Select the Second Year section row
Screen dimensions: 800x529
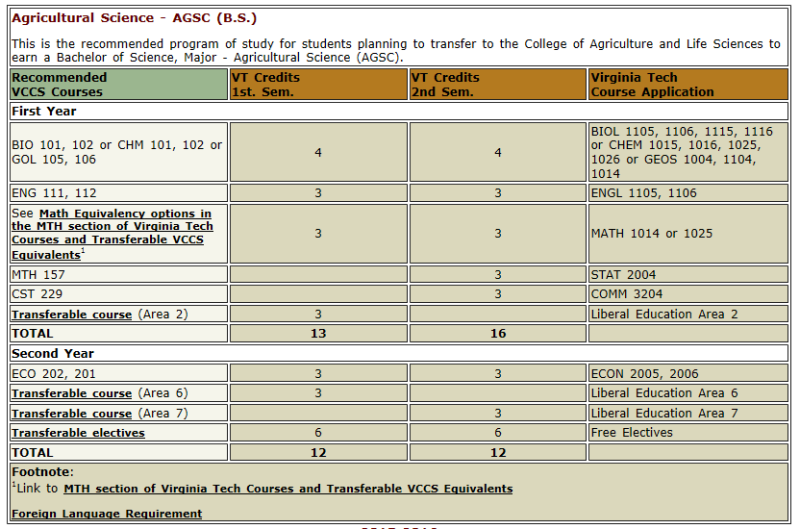click(x=399, y=354)
